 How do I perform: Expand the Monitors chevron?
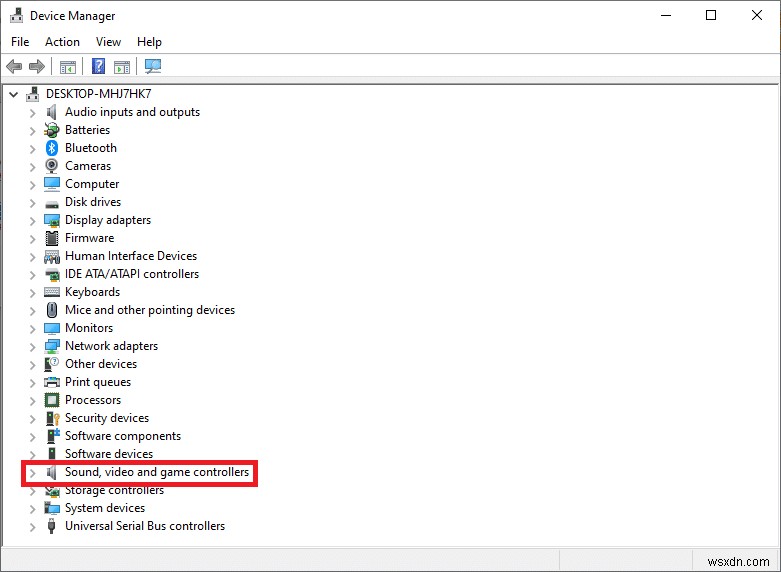(33, 329)
